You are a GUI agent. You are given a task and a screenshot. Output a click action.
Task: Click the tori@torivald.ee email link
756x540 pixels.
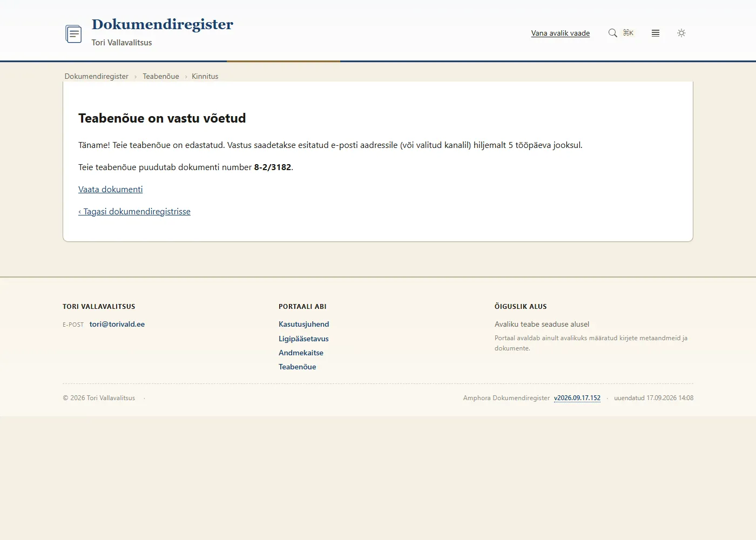tap(117, 324)
